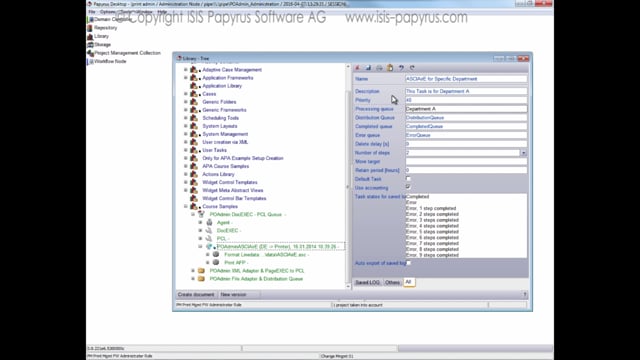Click the Agent node icon in tree

[209, 222]
